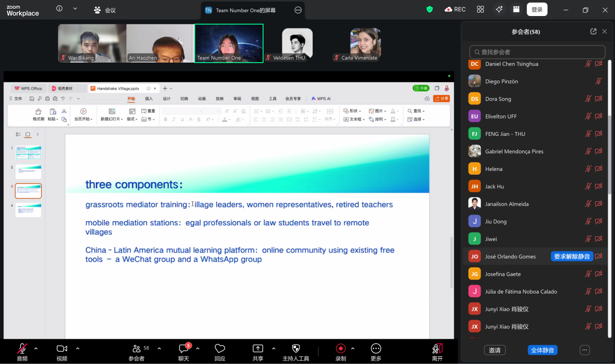Expand the arrow next to 视频

(78, 348)
